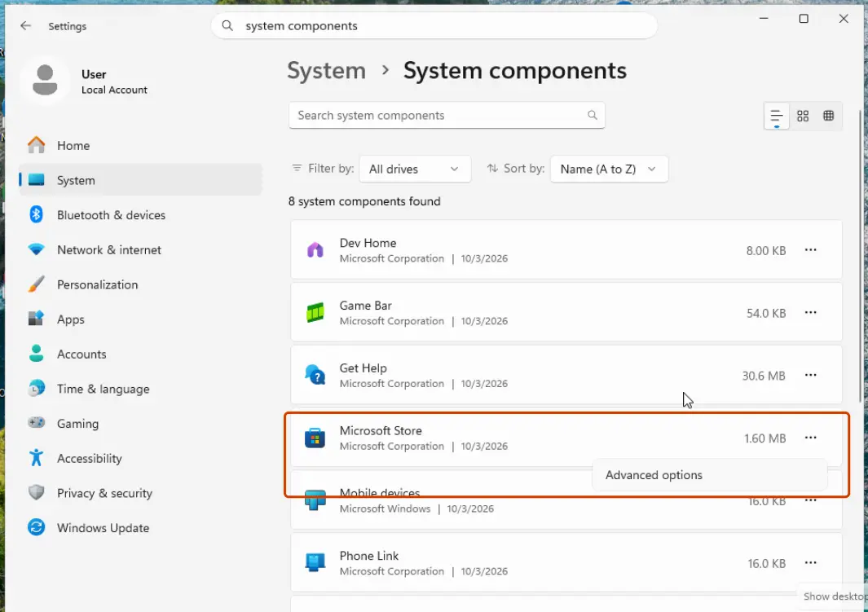Click the Phone Link name text
The height and width of the screenshot is (612, 868).
[x=368, y=556]
